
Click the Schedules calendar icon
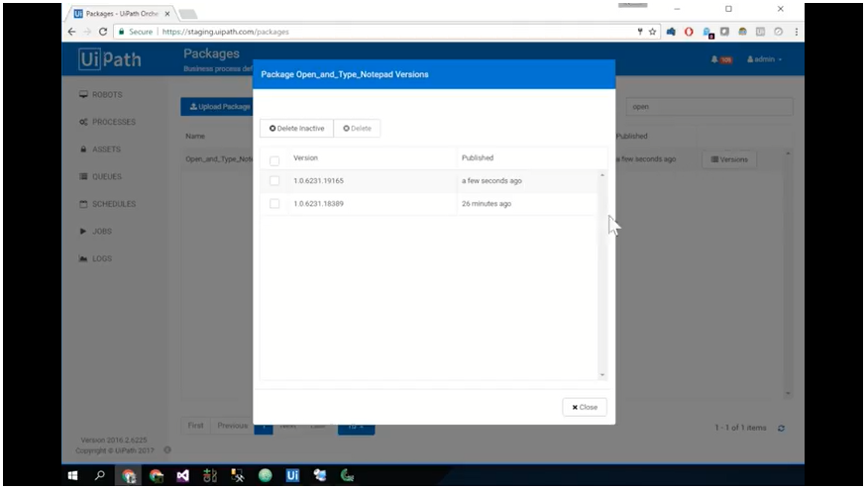coord(83,204)
